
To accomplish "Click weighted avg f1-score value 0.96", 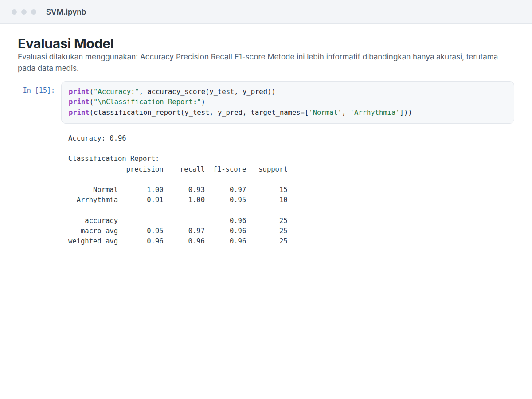I will coord(238,241).
